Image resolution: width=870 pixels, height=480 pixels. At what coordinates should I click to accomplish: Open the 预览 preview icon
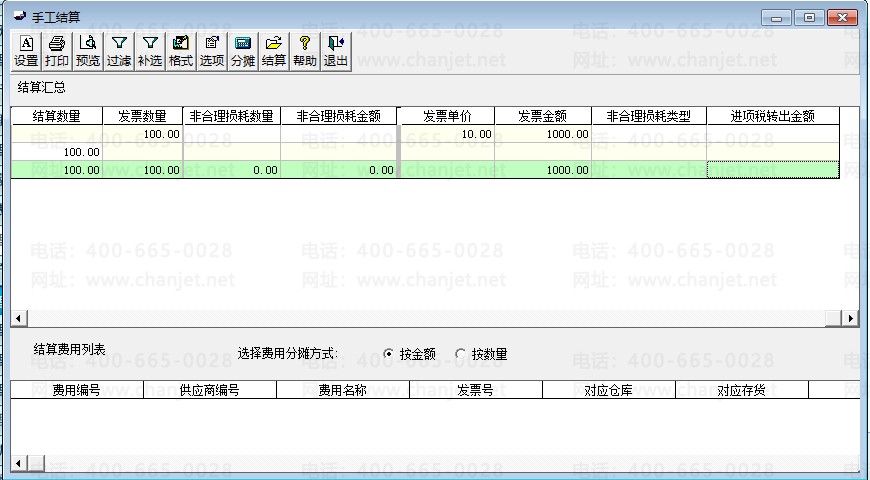pyautogui.click(x=88, y=51)
